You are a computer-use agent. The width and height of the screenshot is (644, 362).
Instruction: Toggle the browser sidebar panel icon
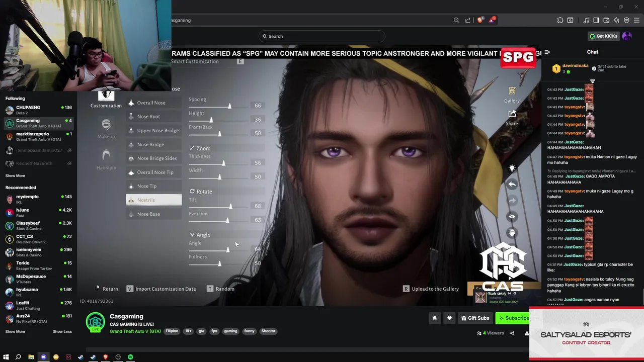[596, 20]
